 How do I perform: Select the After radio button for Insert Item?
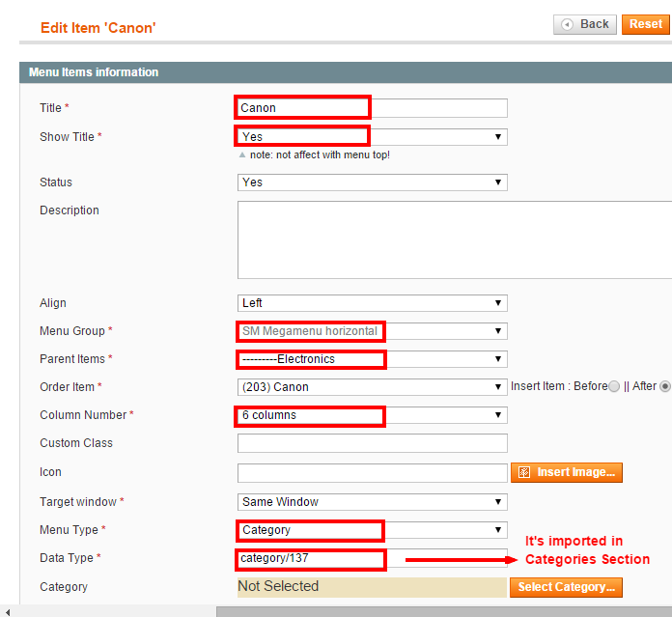point(665,386)
